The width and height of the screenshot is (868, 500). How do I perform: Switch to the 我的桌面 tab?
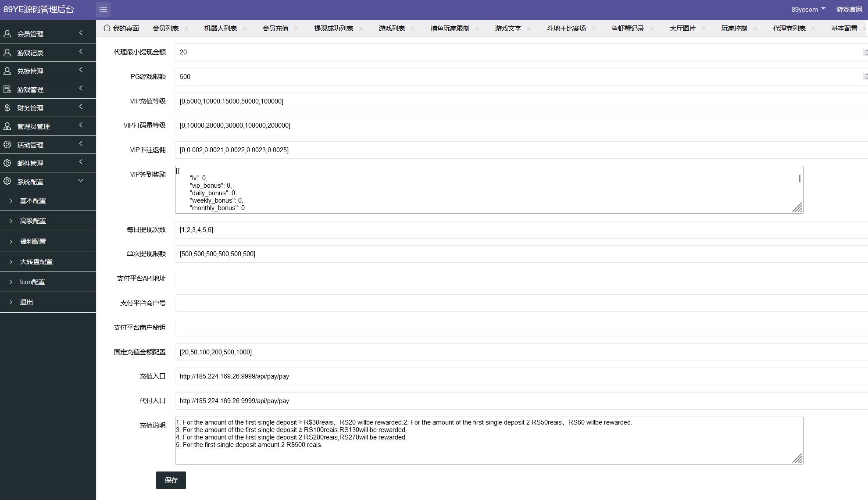(121, 28)
